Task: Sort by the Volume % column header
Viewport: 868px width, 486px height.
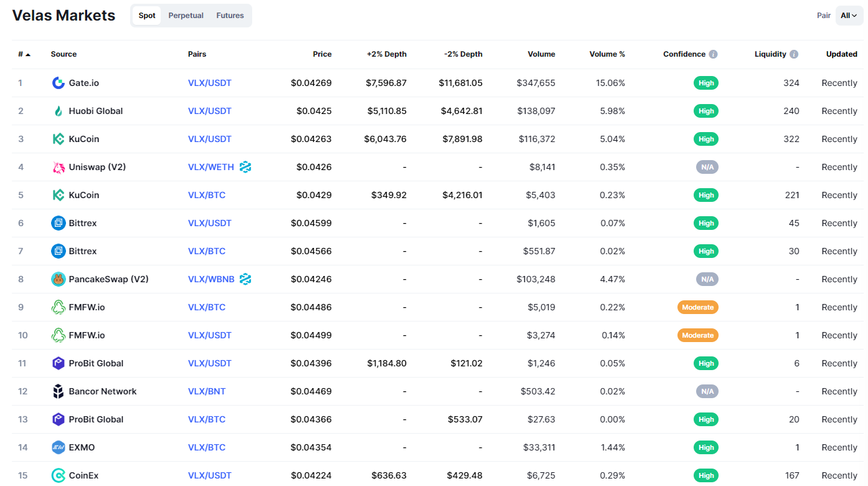Action: [x=607, y=54]
